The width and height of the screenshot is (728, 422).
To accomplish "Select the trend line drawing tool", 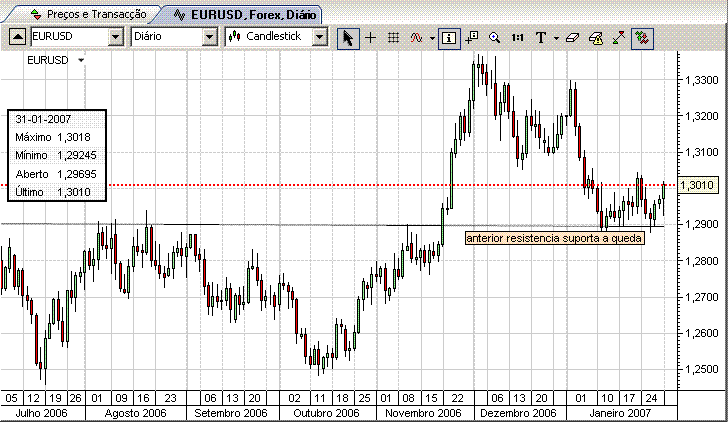I will point(619,38).
